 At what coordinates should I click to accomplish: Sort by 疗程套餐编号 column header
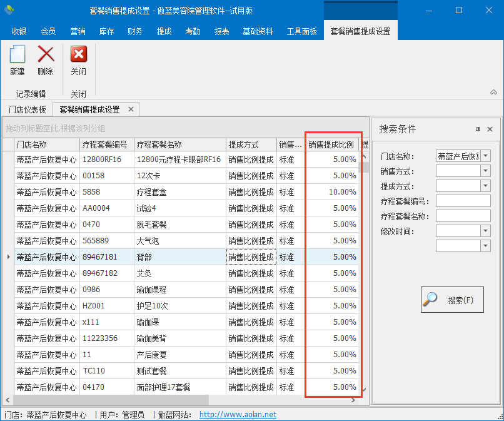(x=107, y=145)
